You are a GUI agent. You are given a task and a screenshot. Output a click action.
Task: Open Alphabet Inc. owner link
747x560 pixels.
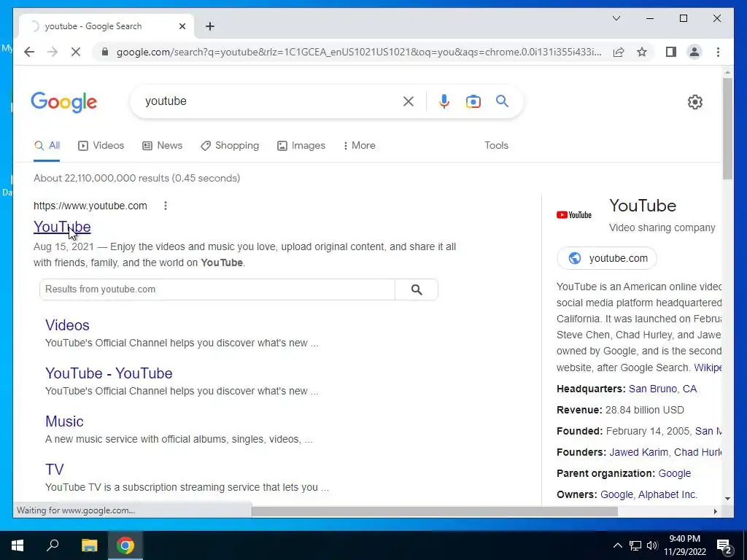point(667,494)
